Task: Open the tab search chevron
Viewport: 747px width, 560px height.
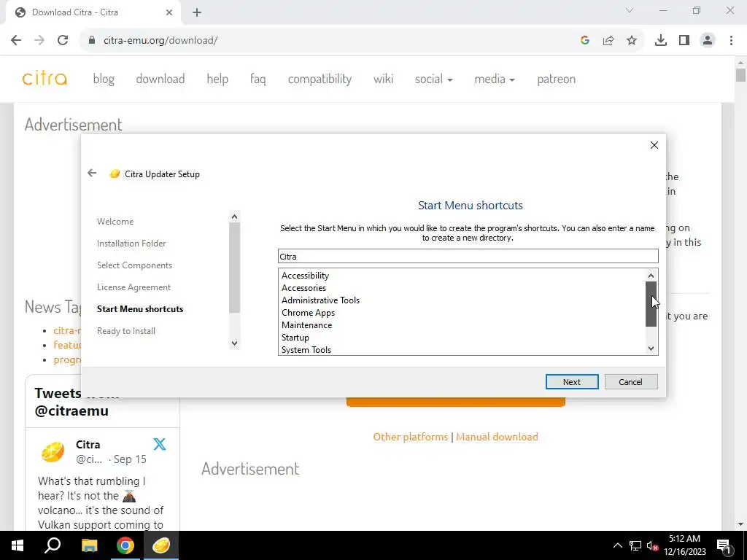Action: (x=630, y=10)
